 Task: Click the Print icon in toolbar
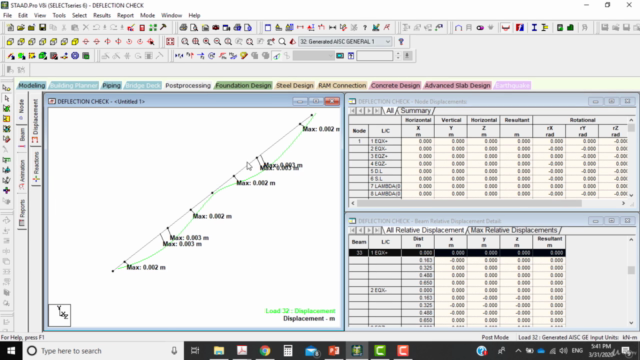coord(183,28)
